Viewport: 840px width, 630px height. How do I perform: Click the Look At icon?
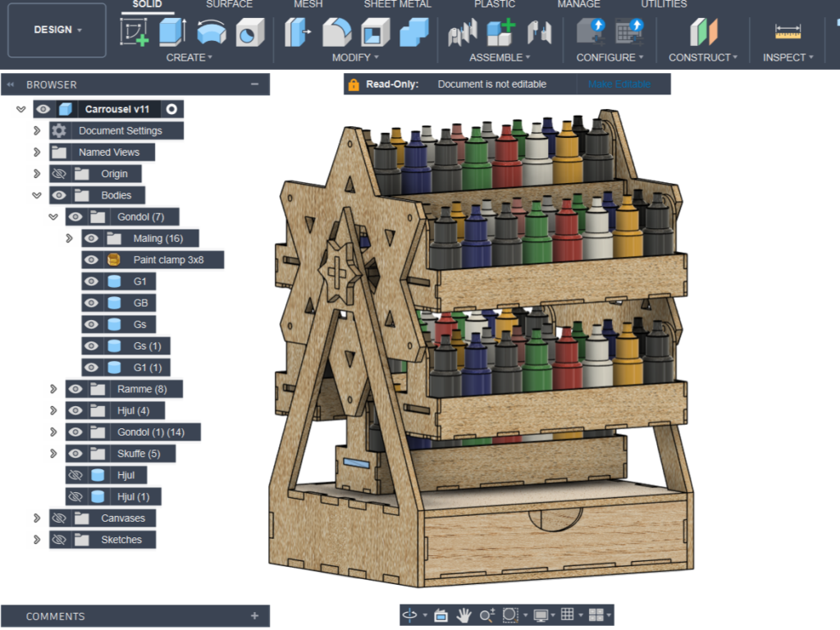click(440, 614)
